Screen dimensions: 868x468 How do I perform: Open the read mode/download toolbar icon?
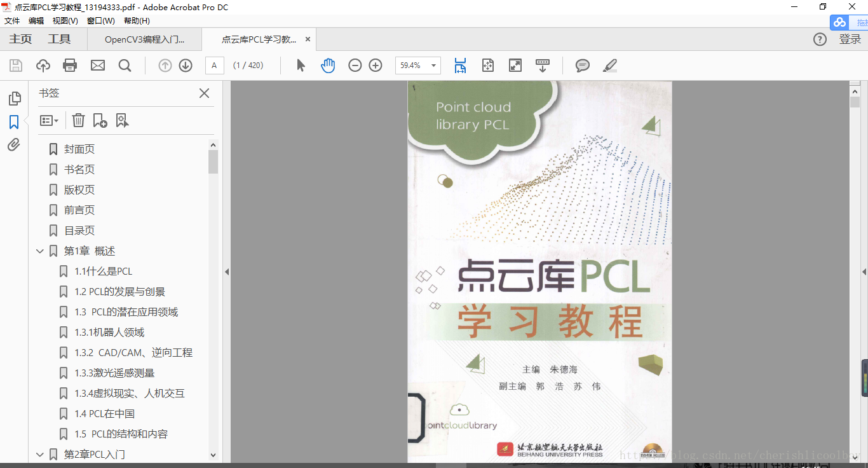coord(543,65)
